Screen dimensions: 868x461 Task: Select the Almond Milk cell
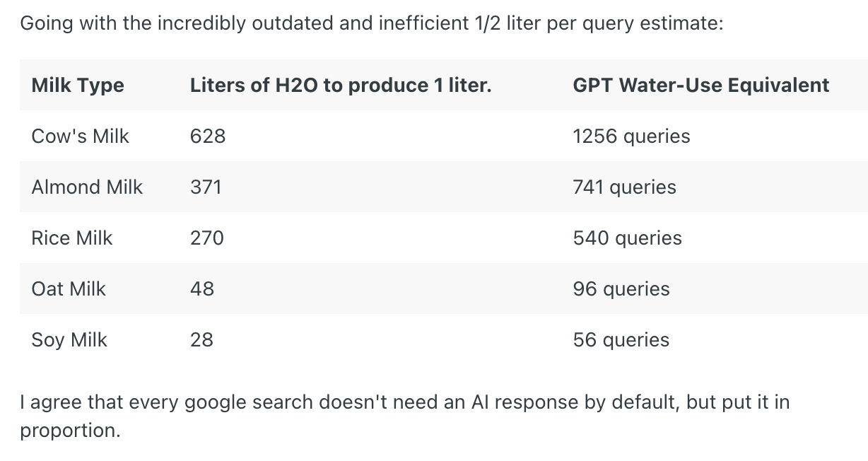point(87,187)
